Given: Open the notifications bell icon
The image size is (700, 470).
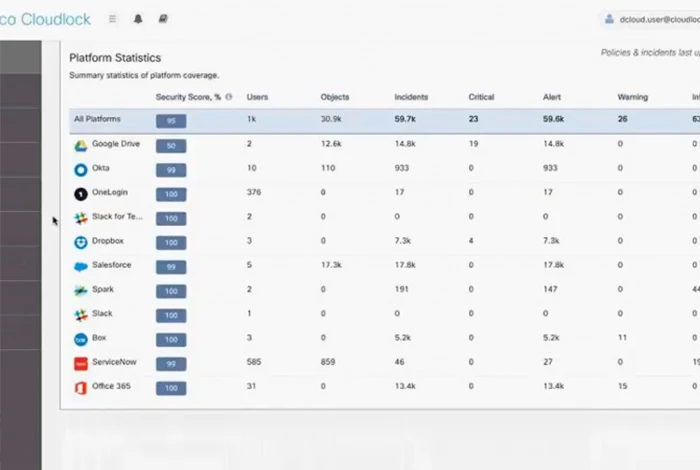Looking at the screenshot, I should [138, 19].
